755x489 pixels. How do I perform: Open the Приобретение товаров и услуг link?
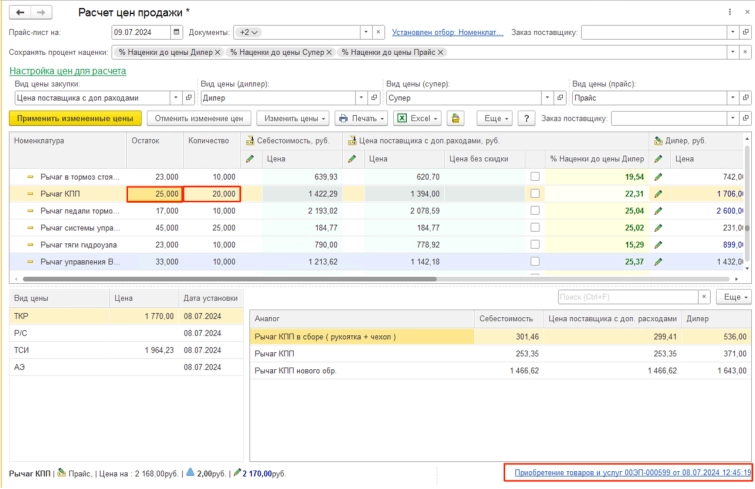click(x=631, y=472)
